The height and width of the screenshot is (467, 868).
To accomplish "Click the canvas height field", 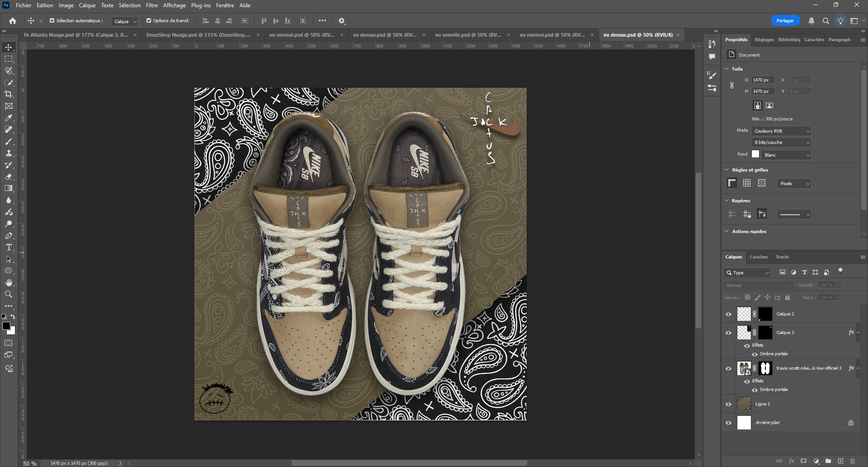I will coord(763,91).
